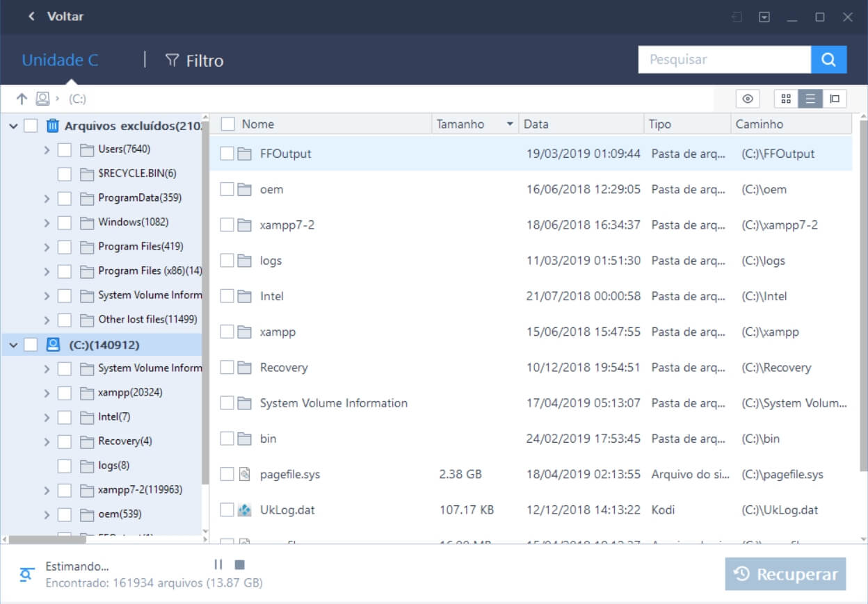Screen dimensions: 868x604
Task: Switch to list view icon
Action: point(810,99)
